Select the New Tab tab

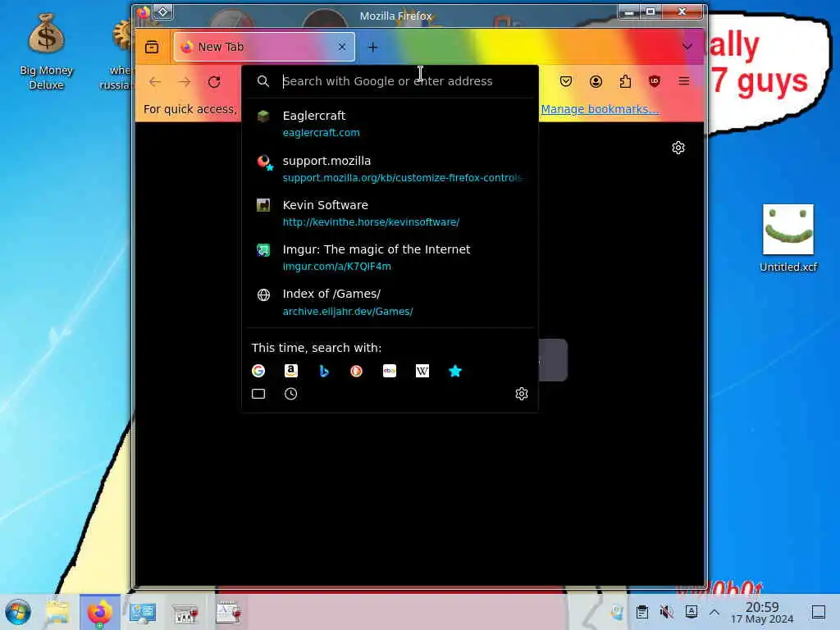point(264,47)
